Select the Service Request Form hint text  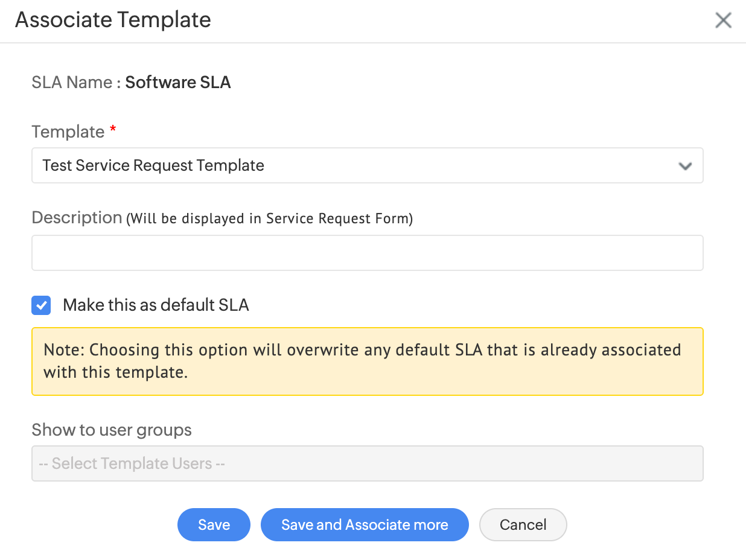coord(269,219)
